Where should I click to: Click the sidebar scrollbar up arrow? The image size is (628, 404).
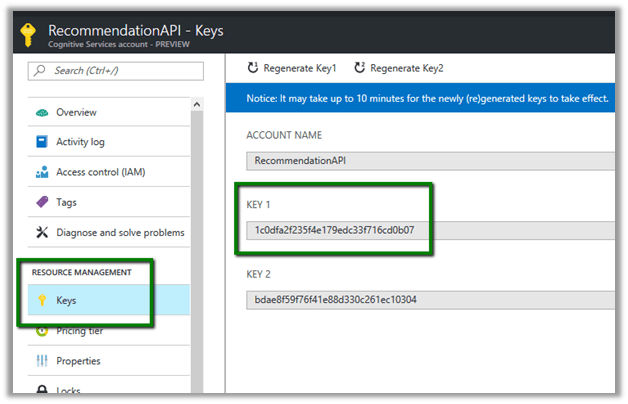(195, 104)
